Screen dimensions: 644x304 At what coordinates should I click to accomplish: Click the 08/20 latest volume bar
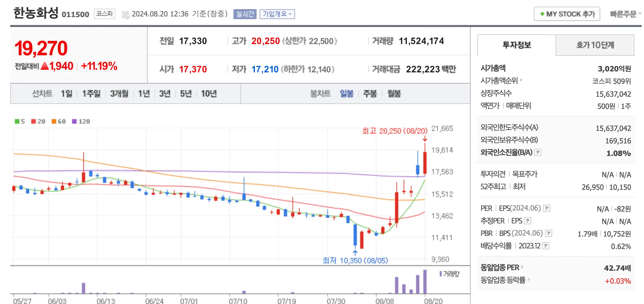[425, 282]
